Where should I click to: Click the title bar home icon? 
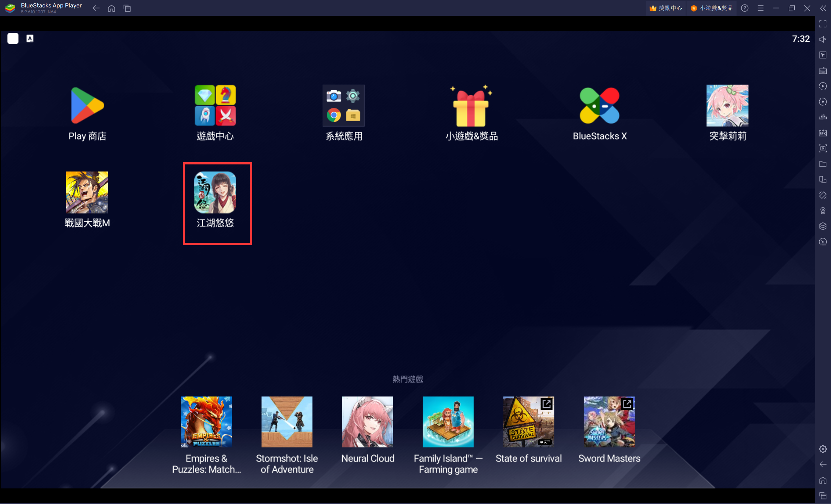pos(112,8)
